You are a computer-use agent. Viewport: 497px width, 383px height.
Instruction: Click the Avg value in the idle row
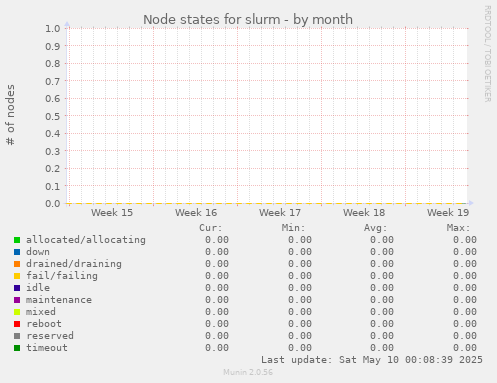tap(382, 288)
